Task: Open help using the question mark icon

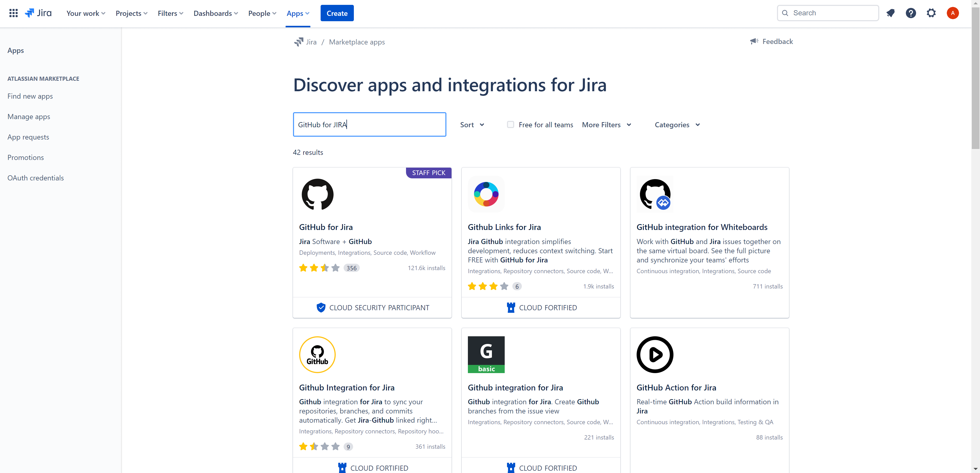Action: tap(911, 13)
